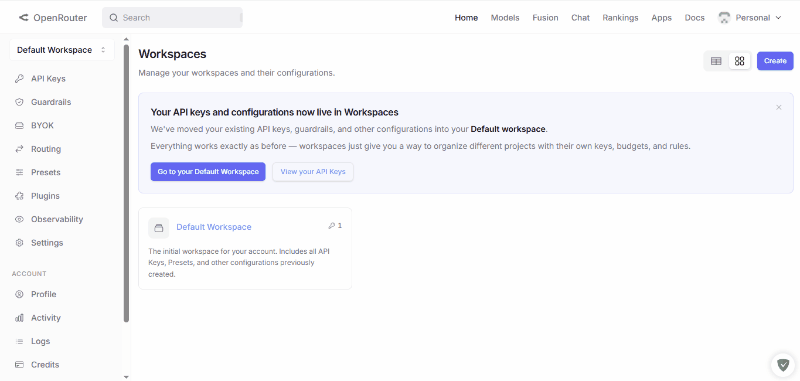Select Profile under Account
800x381 pixels.
pos(43,294)
